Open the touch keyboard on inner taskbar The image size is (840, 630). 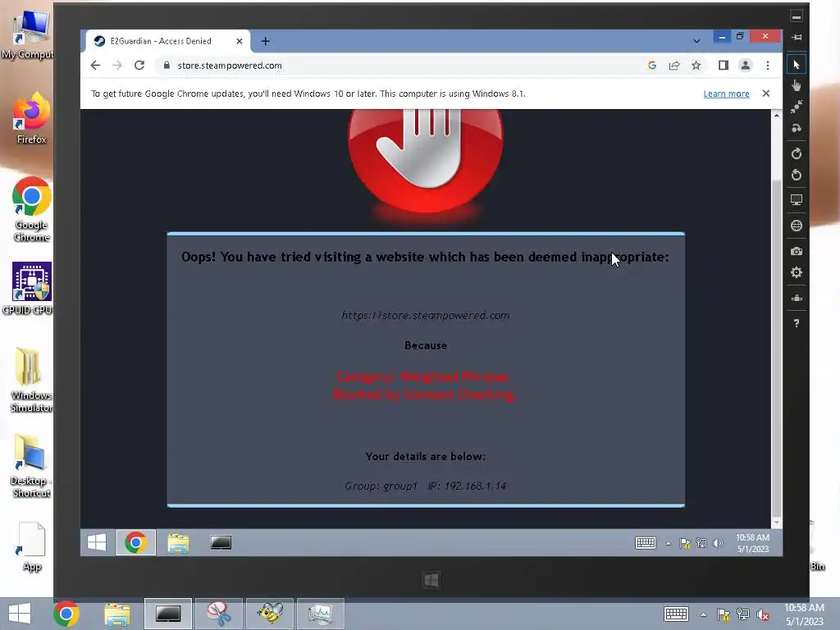[645, 543]
